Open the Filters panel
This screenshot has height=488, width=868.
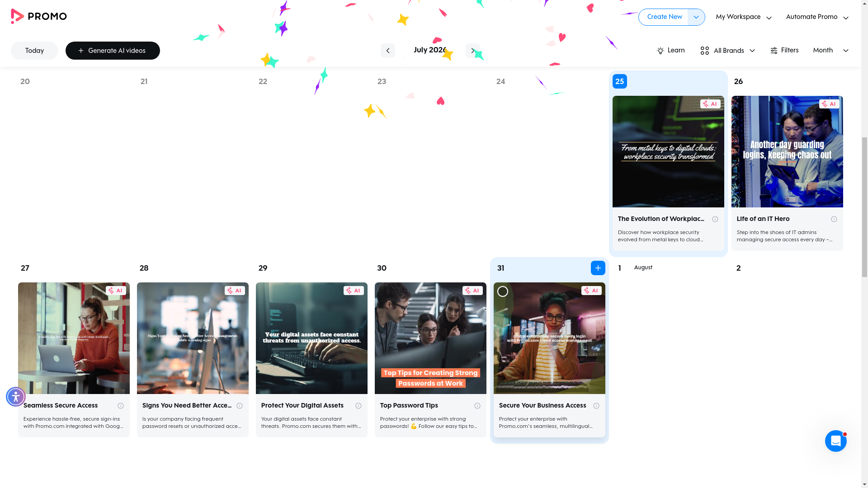click(784, 51)
